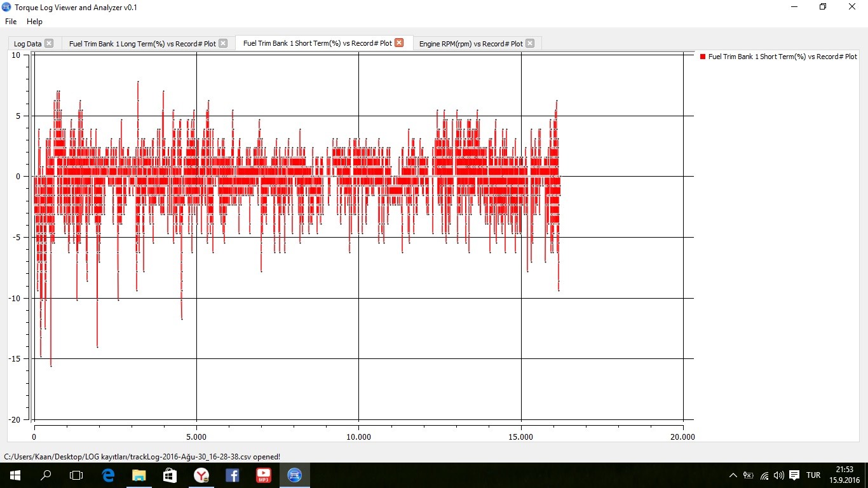Click the red legend color swatch
This screenshot has height=488, width=868.
tap(703, 57)
